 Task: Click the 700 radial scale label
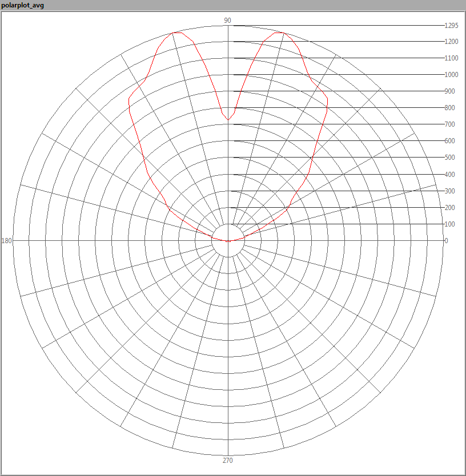tap(450, 124)
